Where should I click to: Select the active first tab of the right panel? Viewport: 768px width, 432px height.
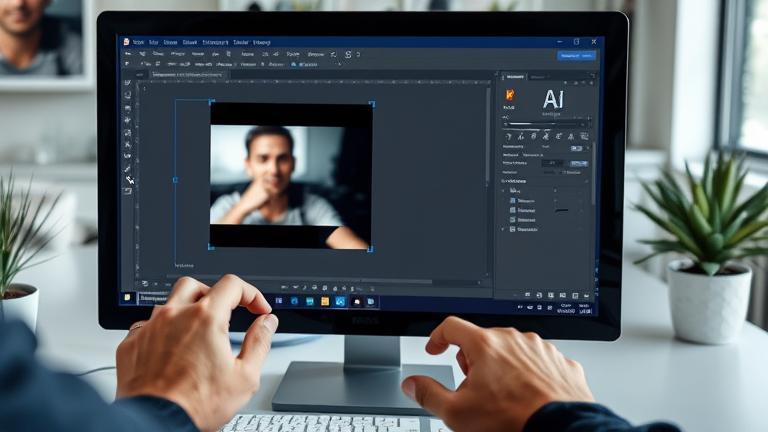515,77
